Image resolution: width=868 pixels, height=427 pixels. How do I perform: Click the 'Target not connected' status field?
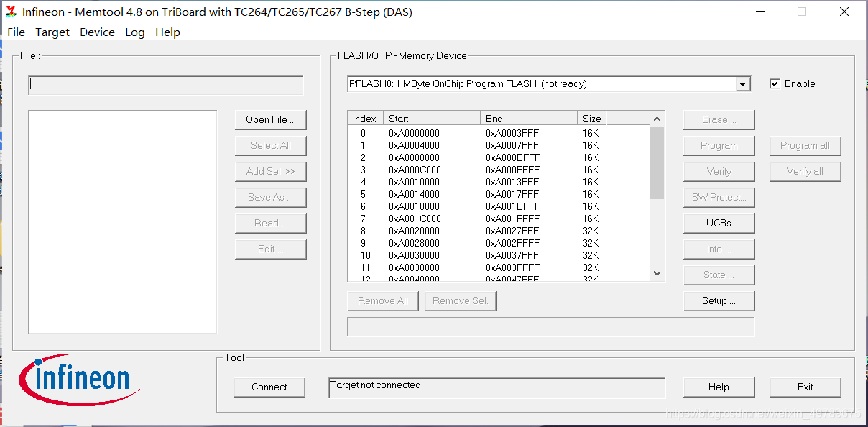pos(497,387)
